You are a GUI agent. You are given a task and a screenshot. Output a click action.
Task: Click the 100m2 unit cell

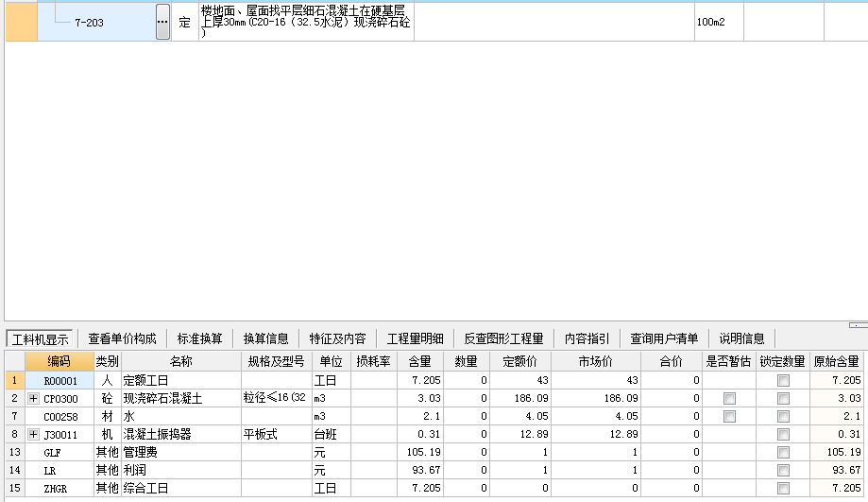[719, 22]
